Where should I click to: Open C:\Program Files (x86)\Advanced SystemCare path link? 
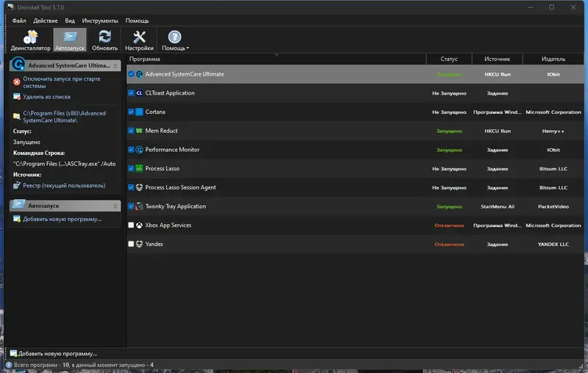coord(64,117)
